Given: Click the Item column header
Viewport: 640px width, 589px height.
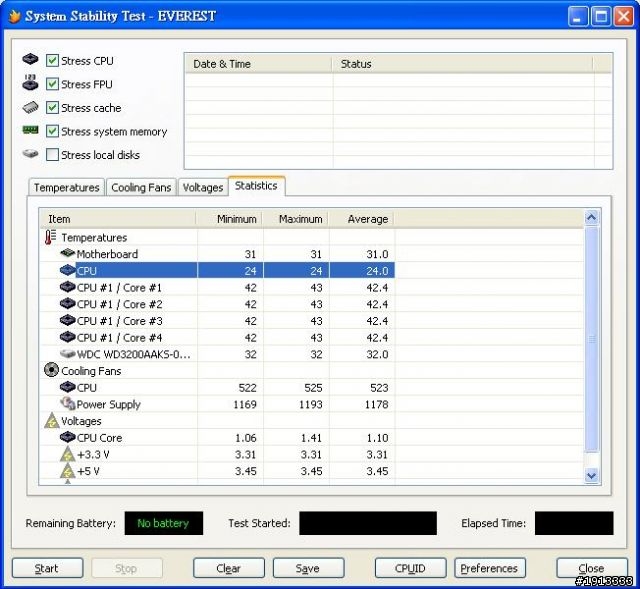Looking at the screenshot, I should pos(118,219).
